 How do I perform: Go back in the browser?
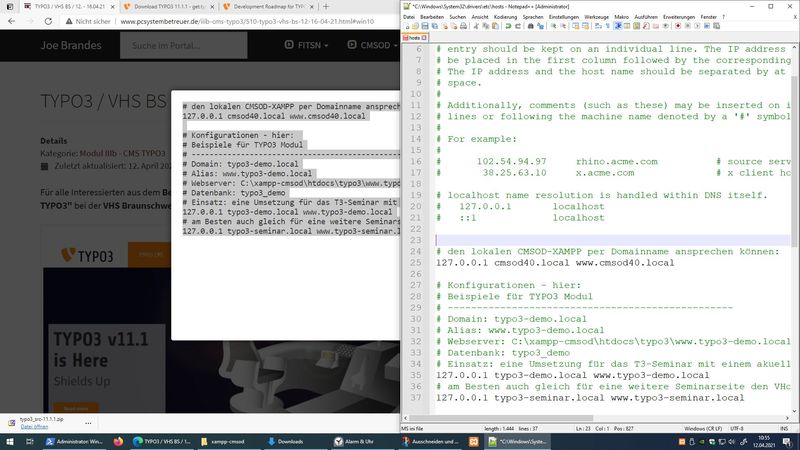pyautogui.click(x=11, y=21)
